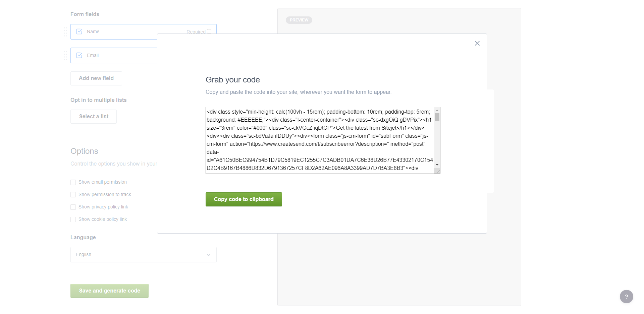Screen dimensions: 644x314
Task: Enable Show email permission checkbox
Action: point(73,182)
